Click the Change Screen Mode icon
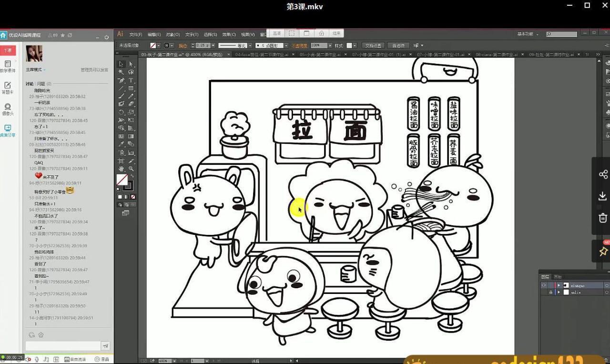The height and width of the screenshot is (364, 610). click(x=125, y=213)
